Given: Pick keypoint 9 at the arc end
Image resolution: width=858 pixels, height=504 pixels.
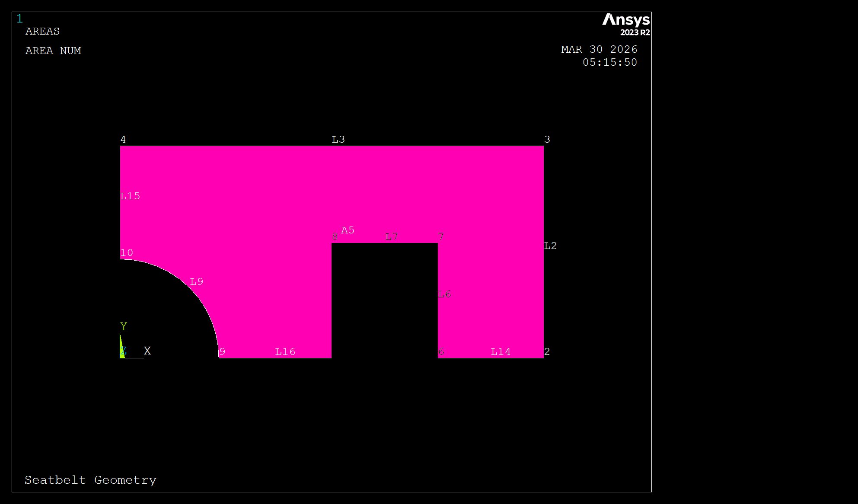Looking at the screenshot, I should 222,351.
